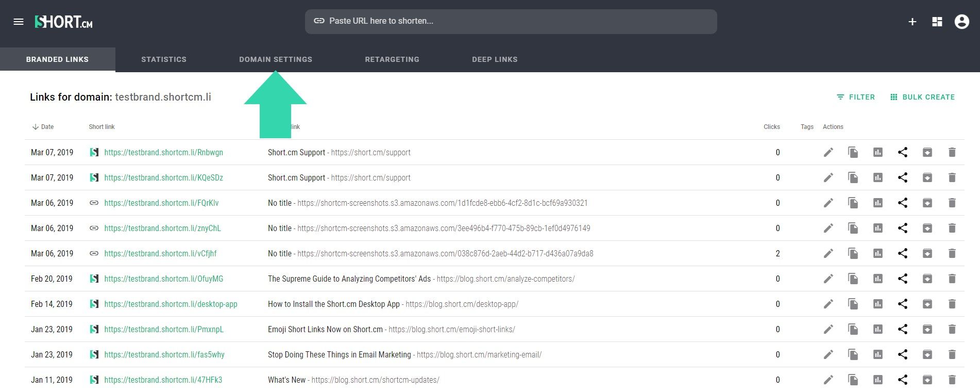Delete the PmxnpL link

tap(952, 329)
